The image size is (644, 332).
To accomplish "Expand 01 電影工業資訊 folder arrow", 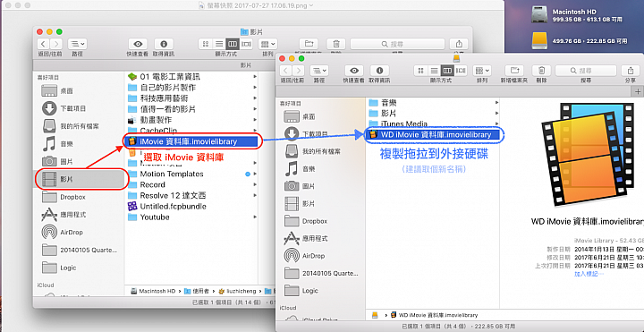I will coord(255,76).
